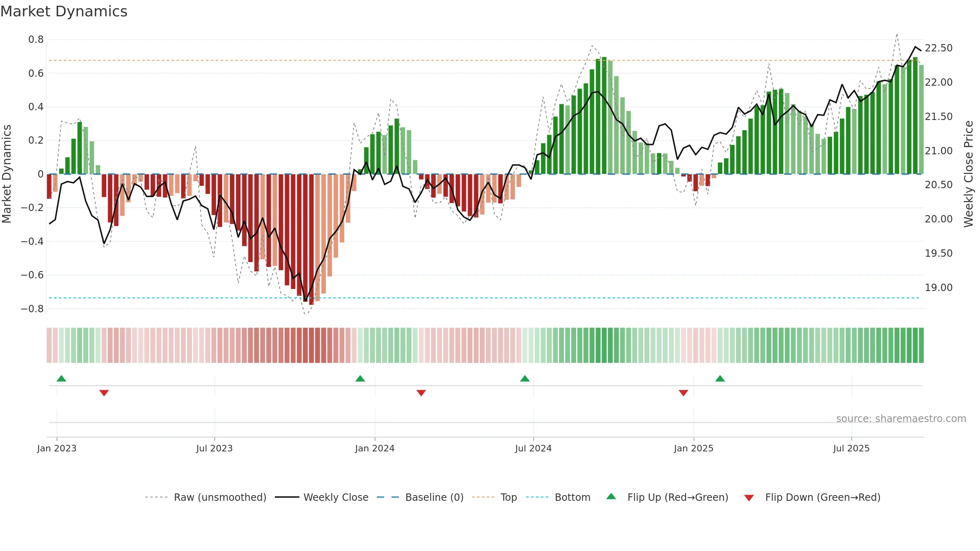Image resolution: width=980 pixels, height=551 pixels.
Task: Click the 21.50 price tick label
Action: pos(939,117)
